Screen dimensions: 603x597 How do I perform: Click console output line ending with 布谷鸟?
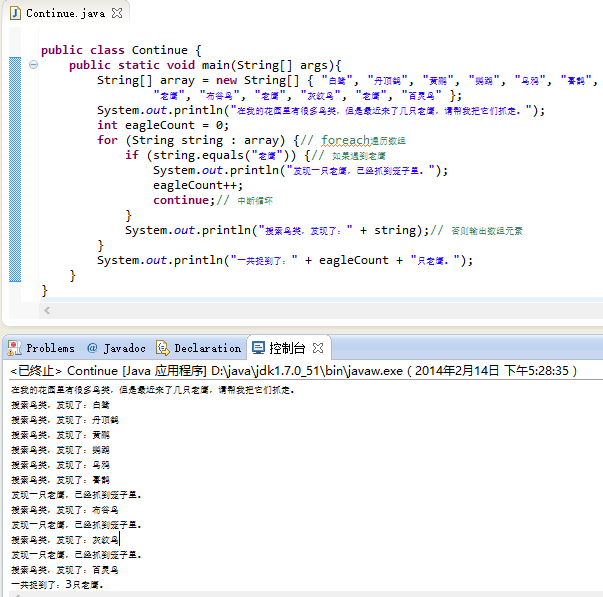coord(65,510)
